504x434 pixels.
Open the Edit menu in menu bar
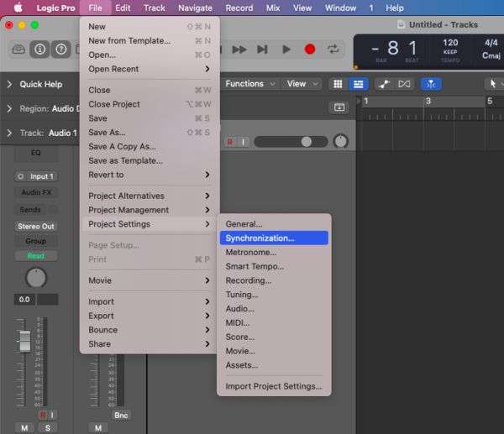[x=123, y=8]
